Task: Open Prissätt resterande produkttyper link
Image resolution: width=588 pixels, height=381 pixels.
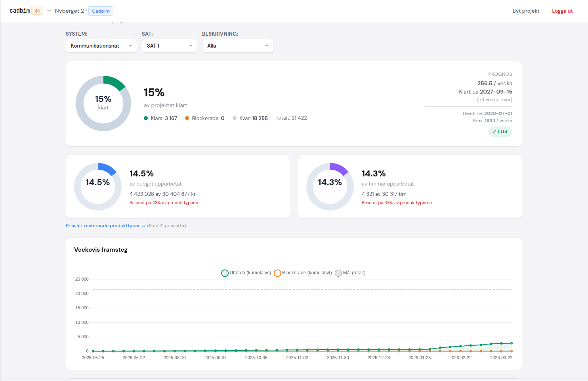Action: [103, 226]
